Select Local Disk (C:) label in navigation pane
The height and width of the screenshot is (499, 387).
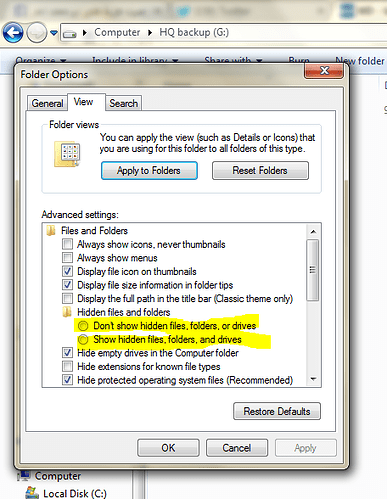[x=75, y=494]
